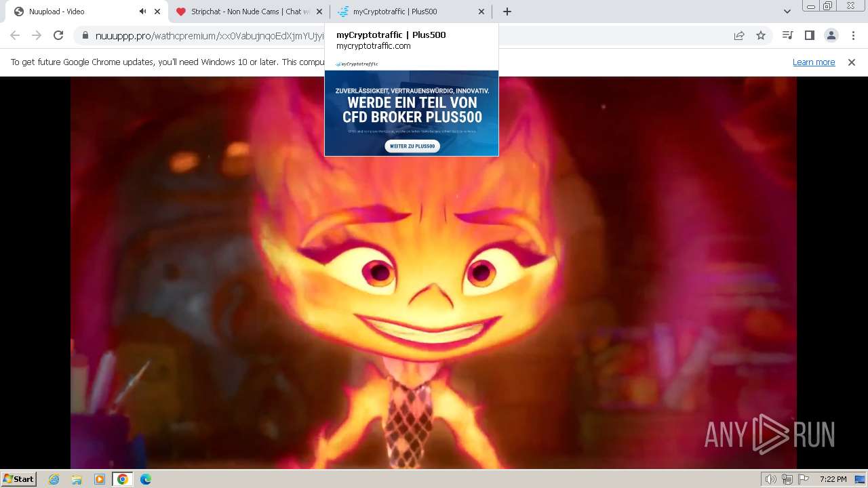Screen dimensions: 868x488
Task: Open the Windows Start menu
Action: coord(18,479)
